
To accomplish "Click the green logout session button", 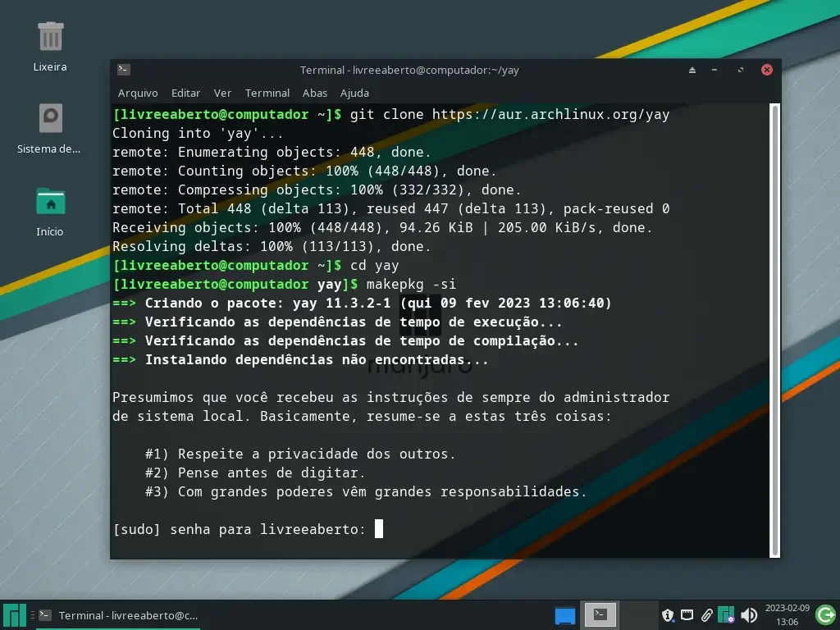I will tap(825, 614).
